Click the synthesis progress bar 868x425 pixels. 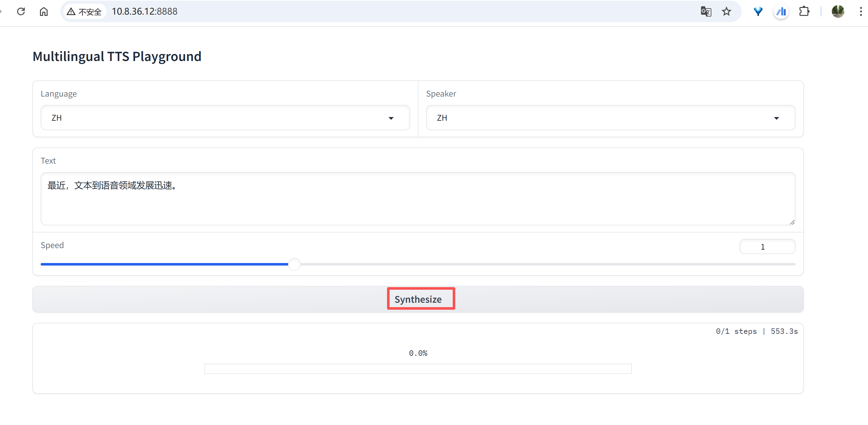tap(418, 368)
